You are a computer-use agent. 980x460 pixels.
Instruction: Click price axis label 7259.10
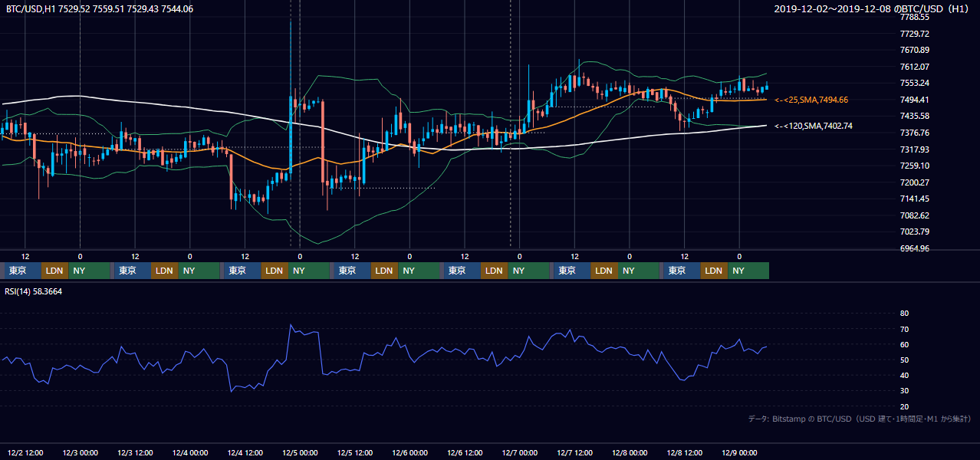coord(915,166)
